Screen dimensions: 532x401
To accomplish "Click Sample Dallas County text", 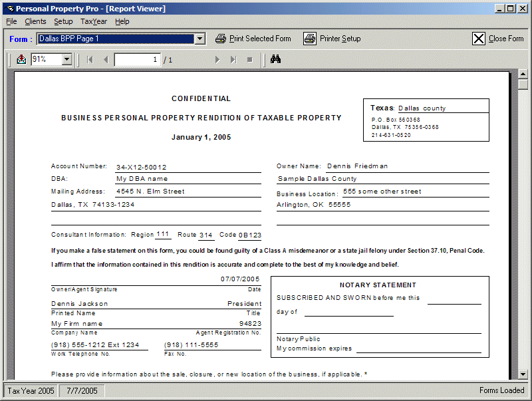I will pos(317,179).
